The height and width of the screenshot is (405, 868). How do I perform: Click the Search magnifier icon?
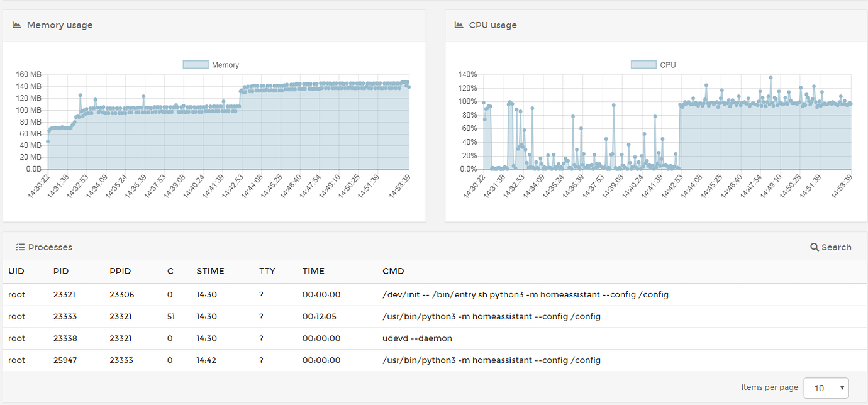click(815, 247)
